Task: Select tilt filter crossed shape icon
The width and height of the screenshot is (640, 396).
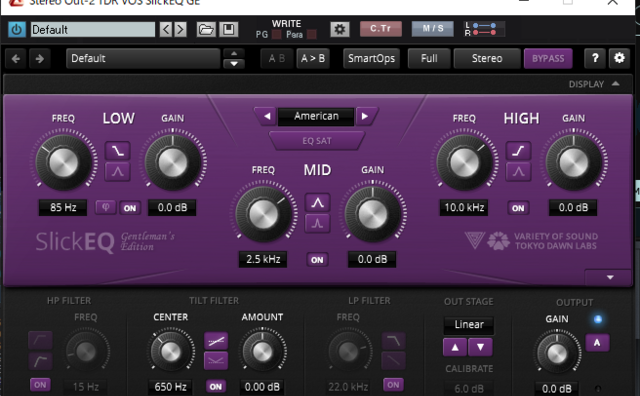Action: tap(216, 361)
